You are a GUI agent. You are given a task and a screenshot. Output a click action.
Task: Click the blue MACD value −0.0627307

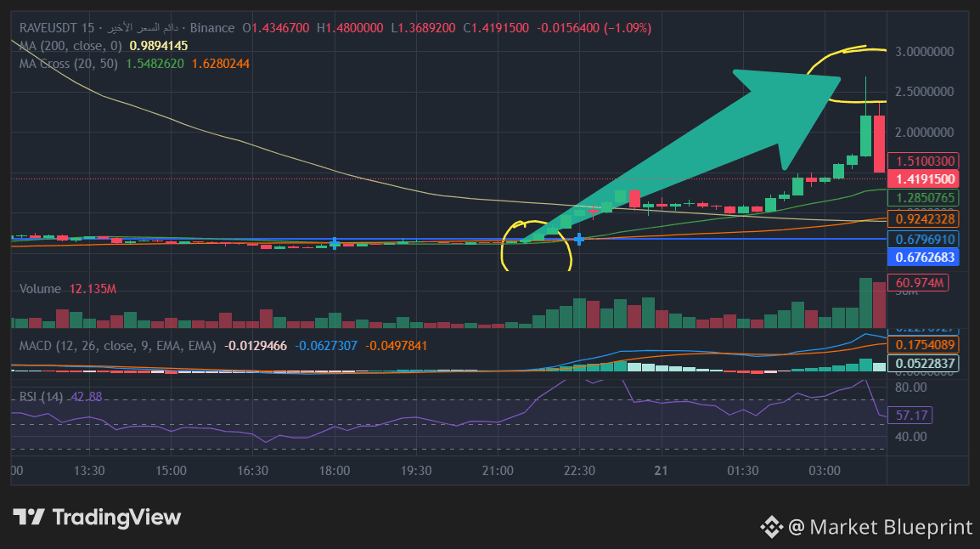click(x=326, y=346)
